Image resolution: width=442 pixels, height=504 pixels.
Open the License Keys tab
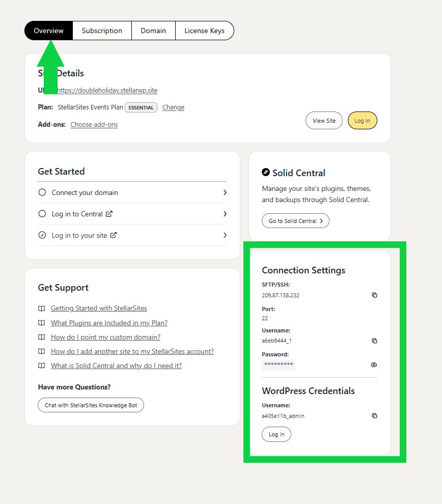click(x=205, y=31)
